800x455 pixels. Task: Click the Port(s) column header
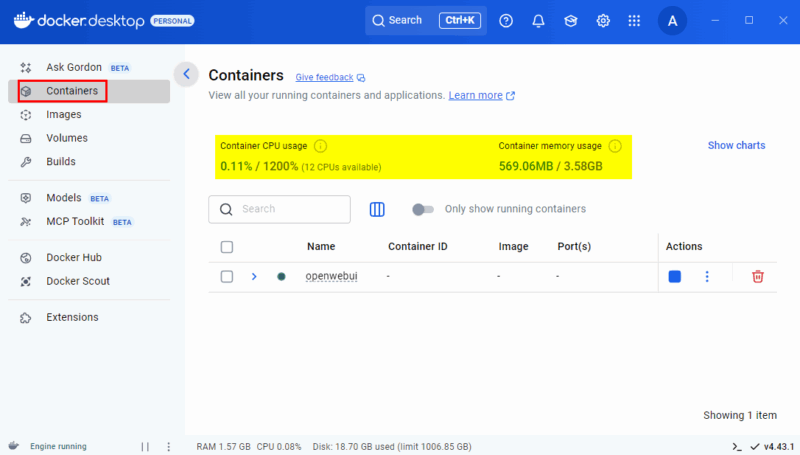[x=574, y=246]
